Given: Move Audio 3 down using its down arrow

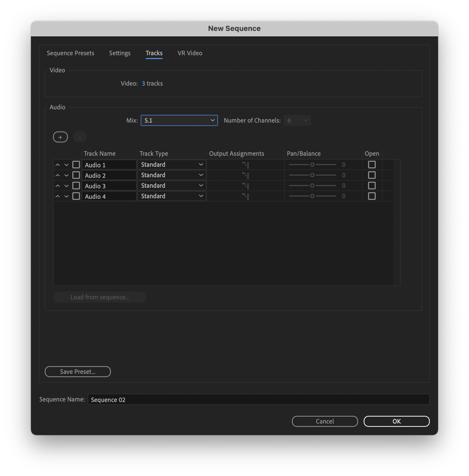Looking at the screenshot, I should point(66,186).
